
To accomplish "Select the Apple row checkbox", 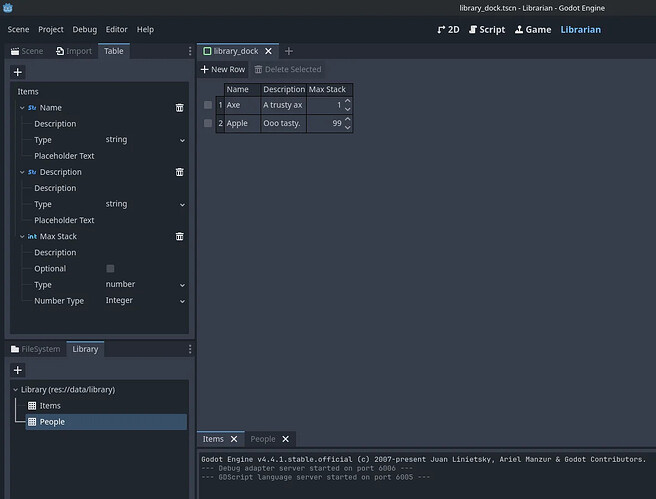I will point(208,124).
